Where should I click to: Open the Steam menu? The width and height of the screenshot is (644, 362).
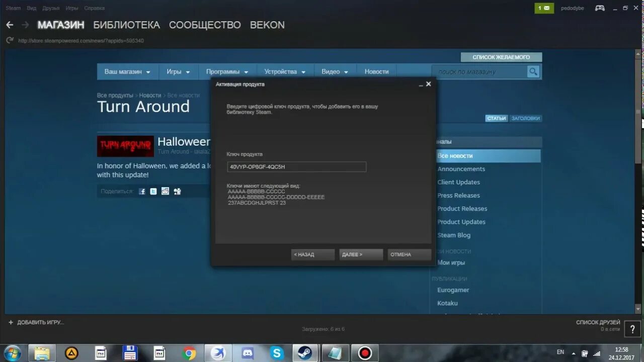coord(13,8)
